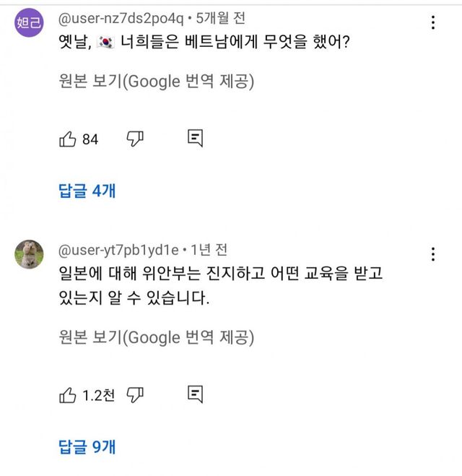Screen dimensions: 462x476
Task: Show original text of the Vietnam comment
Action: pyautogui.click(x=157, y=82)
